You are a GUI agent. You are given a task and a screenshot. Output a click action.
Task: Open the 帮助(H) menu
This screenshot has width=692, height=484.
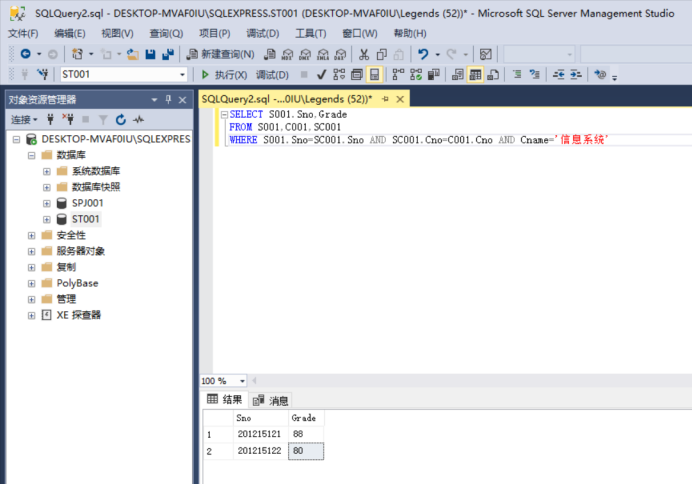[x=410, y=34]
